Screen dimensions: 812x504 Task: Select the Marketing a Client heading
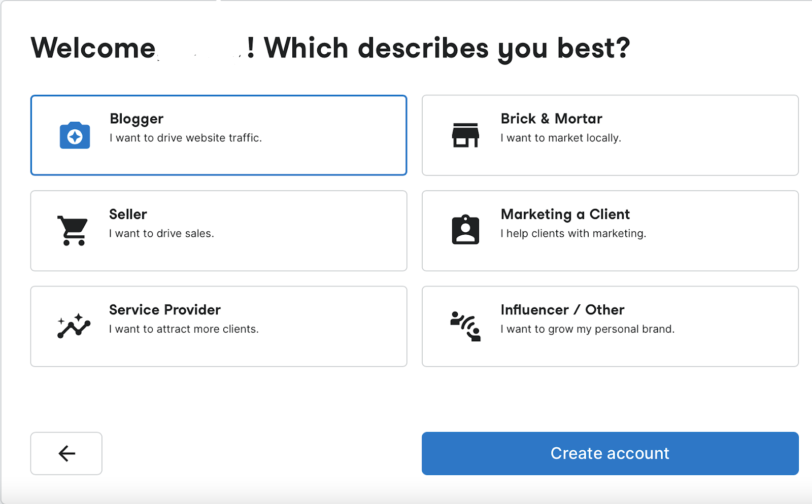coord(565,214)
